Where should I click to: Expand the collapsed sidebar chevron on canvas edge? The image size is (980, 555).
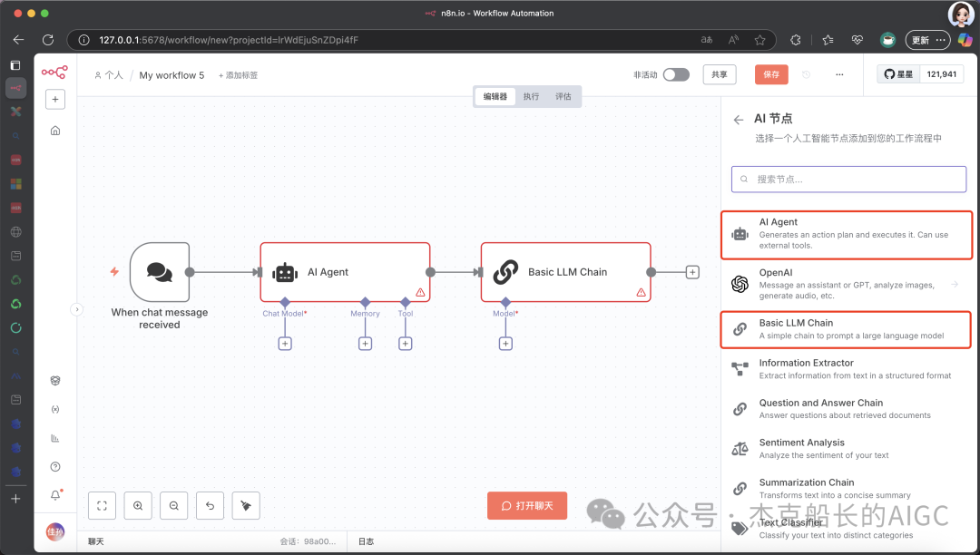pos(76,309)
